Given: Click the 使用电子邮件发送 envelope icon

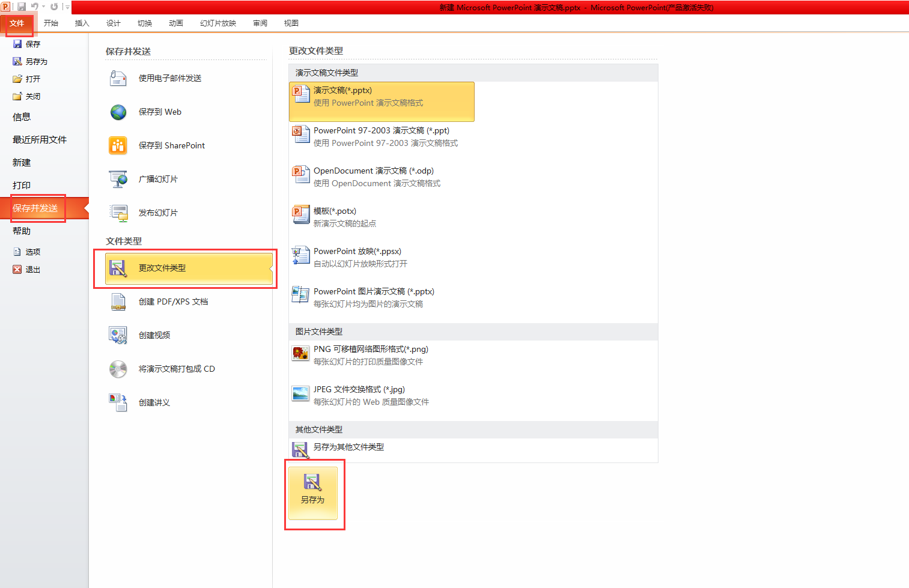Looking at the screenshot, I should click(x=118, y=78).
